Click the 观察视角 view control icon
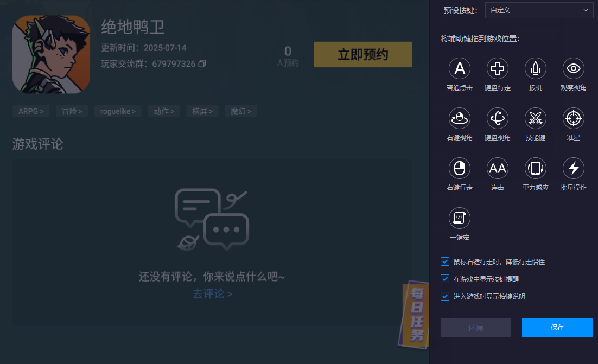 (573, 69)
